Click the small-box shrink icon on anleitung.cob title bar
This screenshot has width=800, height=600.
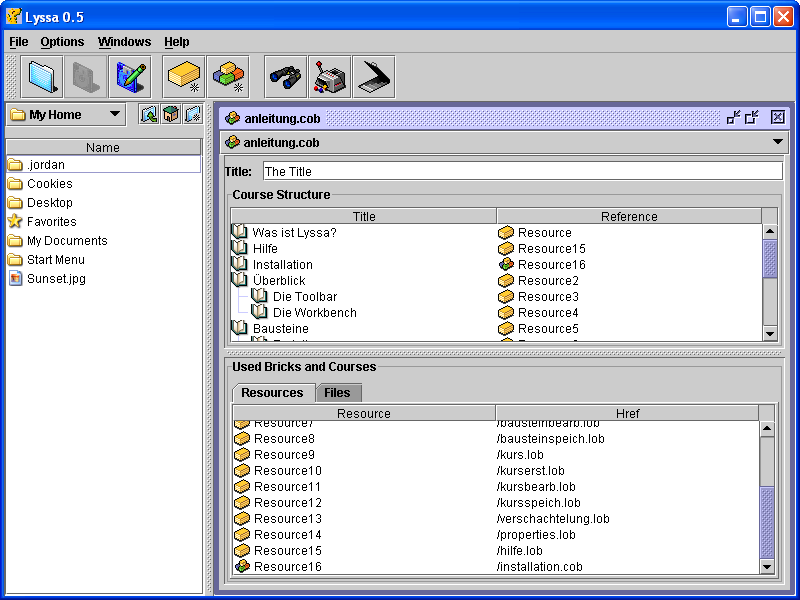coord(734,118)
